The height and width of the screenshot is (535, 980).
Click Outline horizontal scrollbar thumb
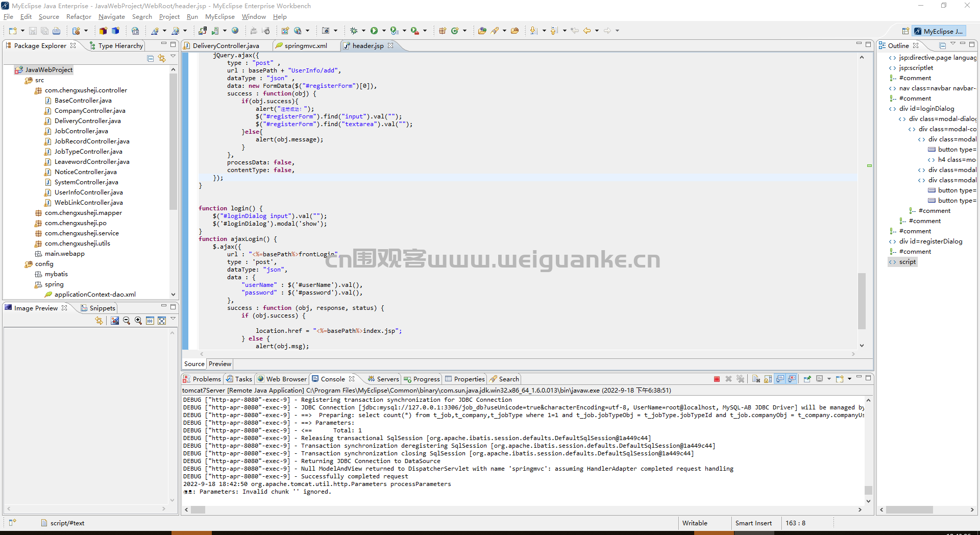(909, 509)
